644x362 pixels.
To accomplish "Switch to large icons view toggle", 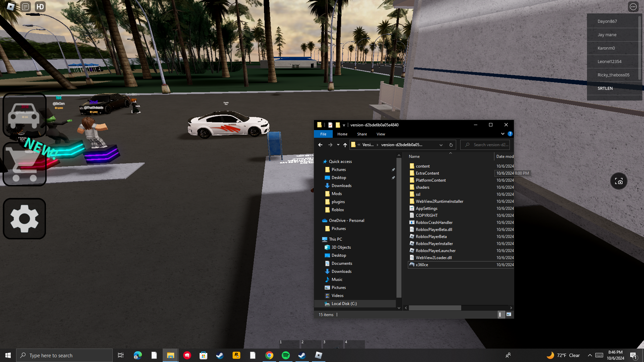I will point(509,314).
